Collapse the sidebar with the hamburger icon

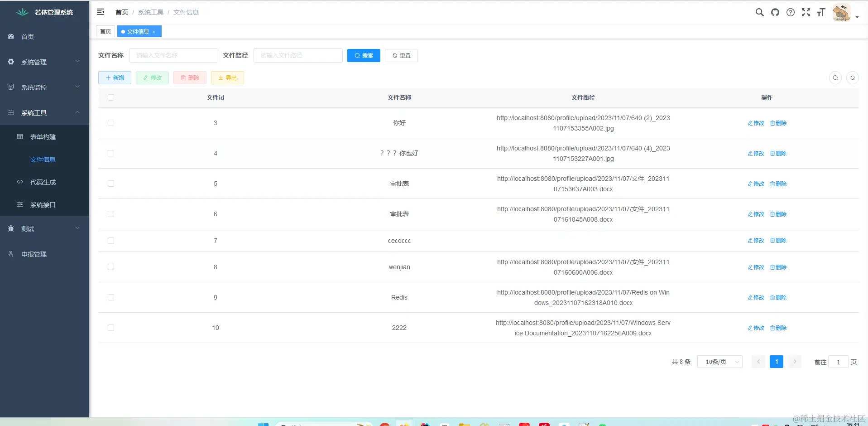point(101,12)
